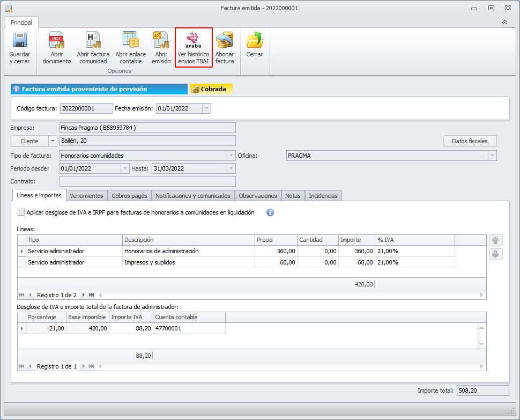
Task: Click the Abrir emisión icon
Action: [x=161, y=41]
